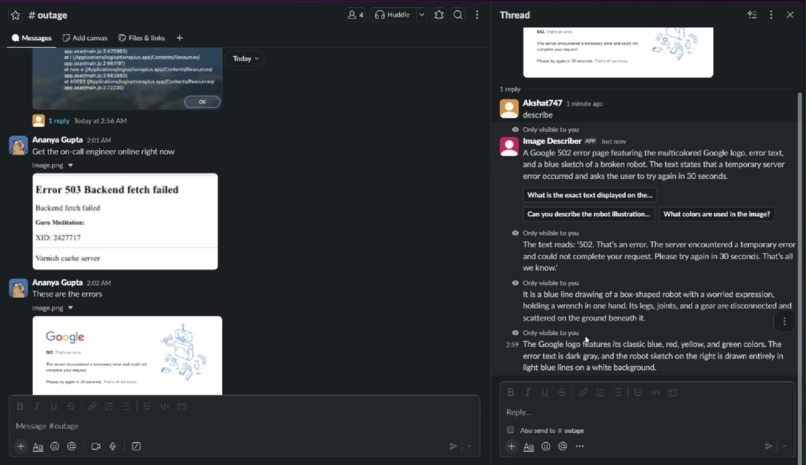Open the members list showing 4
The image size is (806, 465).
[x=355, y=15]
